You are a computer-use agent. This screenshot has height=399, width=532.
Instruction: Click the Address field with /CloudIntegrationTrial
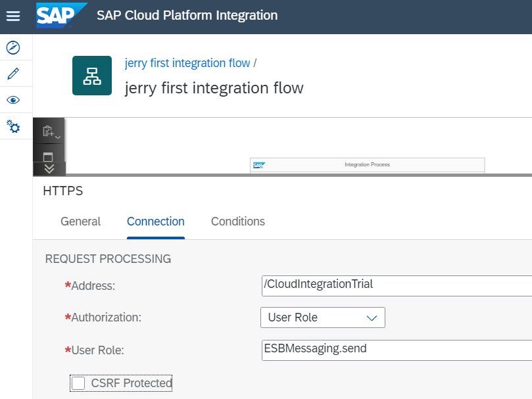point(395,285)
